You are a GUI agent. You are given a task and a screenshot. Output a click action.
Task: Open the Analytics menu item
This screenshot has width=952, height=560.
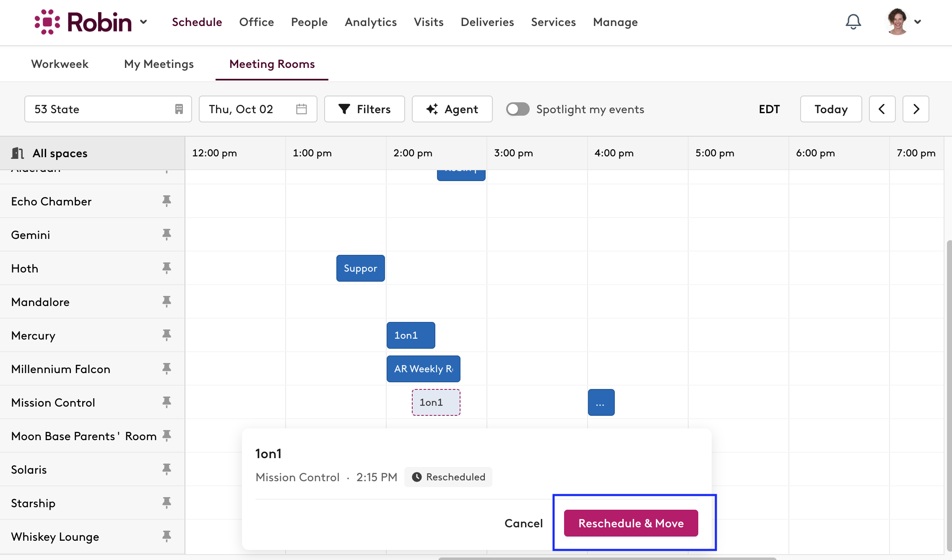point(370,22)
